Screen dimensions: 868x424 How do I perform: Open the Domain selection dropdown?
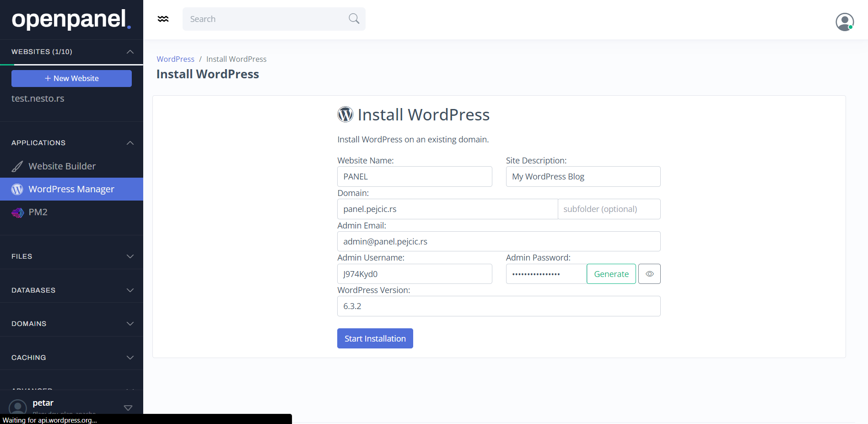447,209
